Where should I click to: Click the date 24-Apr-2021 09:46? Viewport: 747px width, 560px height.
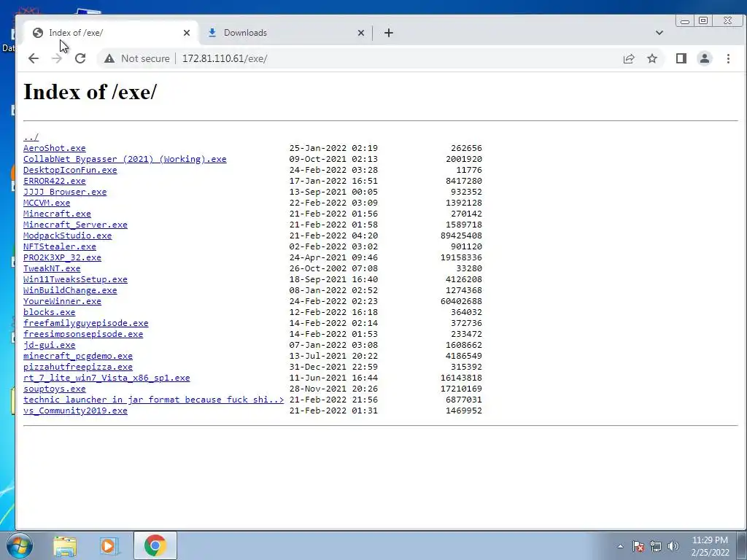coord(333,257)
